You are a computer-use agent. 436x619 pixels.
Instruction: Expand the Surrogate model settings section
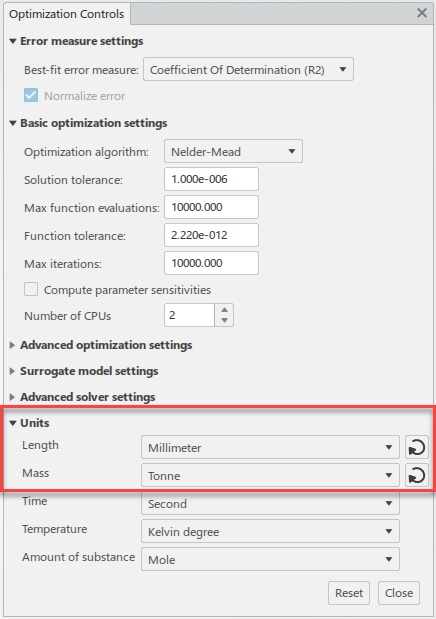point(12,371)
